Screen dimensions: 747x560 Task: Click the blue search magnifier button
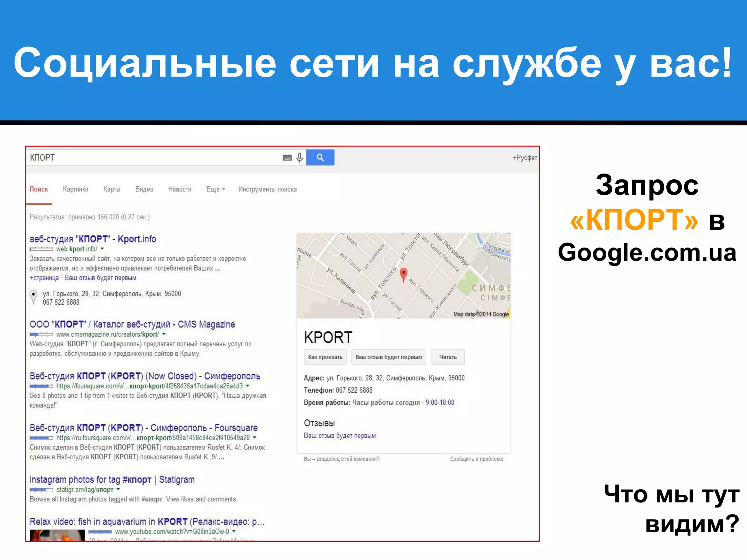click(x=320, y=157)
